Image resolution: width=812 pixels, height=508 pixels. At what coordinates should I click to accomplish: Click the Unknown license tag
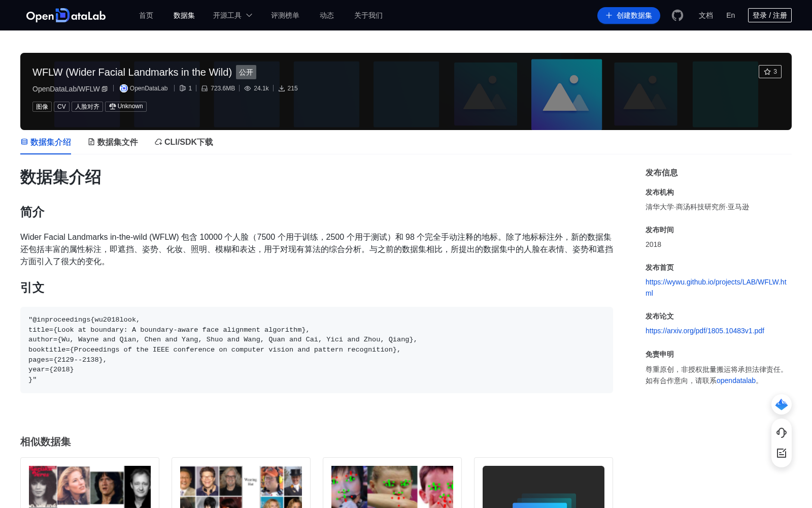(126, 107)
